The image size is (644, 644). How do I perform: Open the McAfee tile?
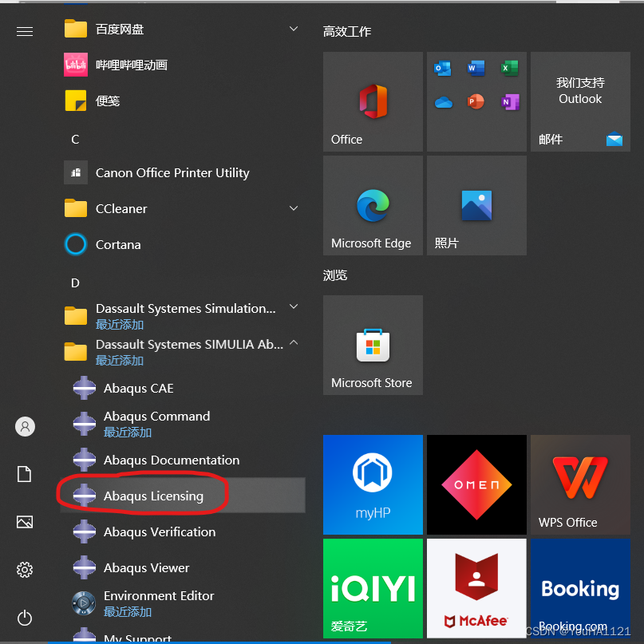476,589
